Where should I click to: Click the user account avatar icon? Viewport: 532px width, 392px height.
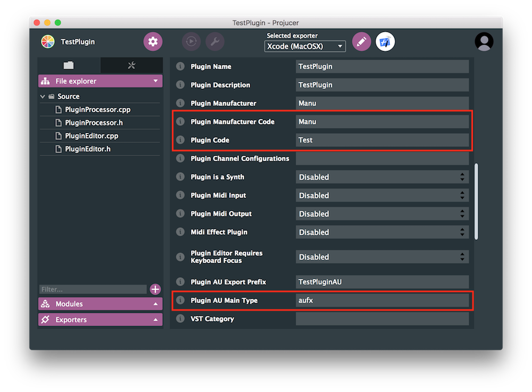[484, 41]
